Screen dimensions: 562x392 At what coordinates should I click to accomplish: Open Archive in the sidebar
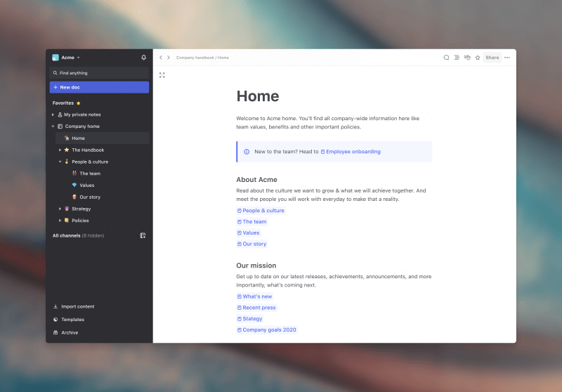(70, 332)
